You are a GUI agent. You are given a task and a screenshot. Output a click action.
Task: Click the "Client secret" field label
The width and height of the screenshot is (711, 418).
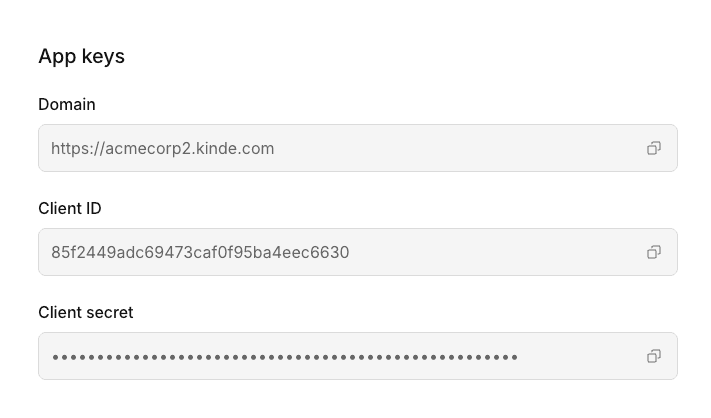(86, 312)
